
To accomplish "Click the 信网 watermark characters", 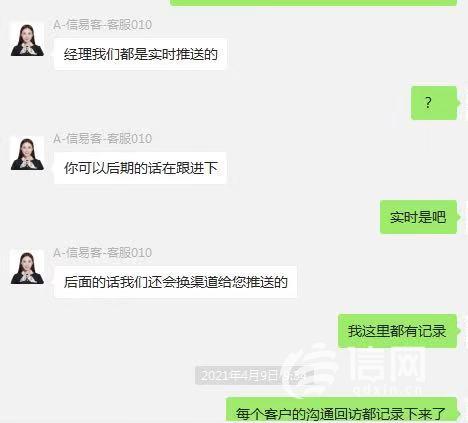I will pos(387,364).
